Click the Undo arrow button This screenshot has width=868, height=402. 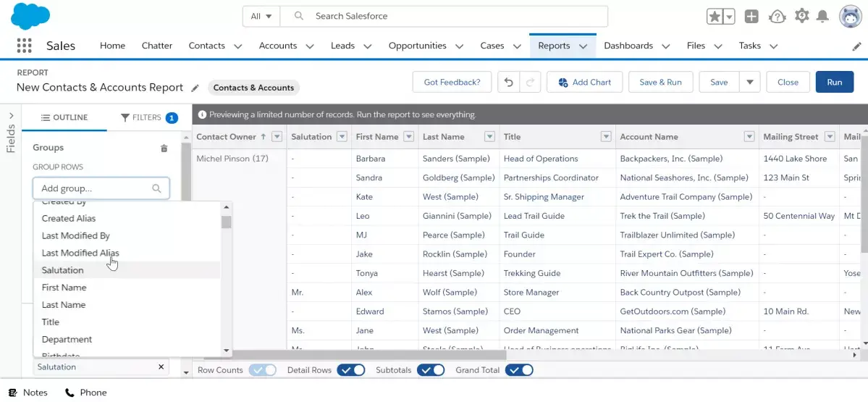tap(508, 82)
